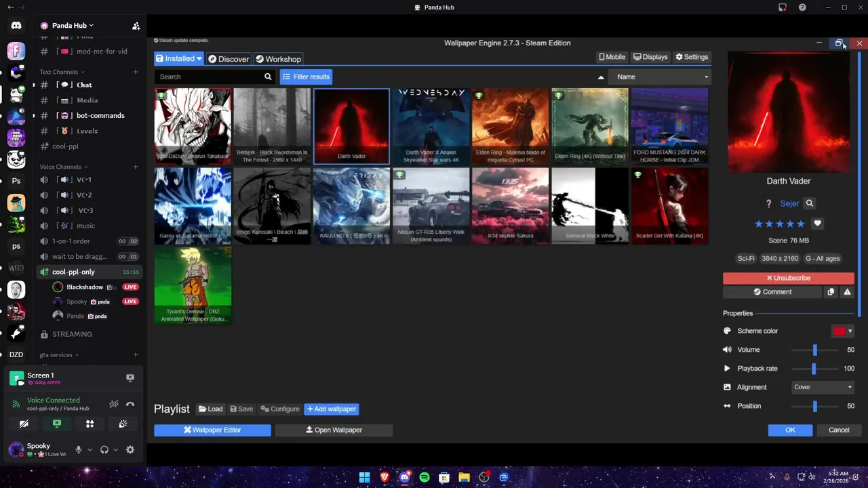Screen dimensions: 868x488
Task: Expand headphone output options arrow
Action: pyautogui.click(x=115, y=449)
